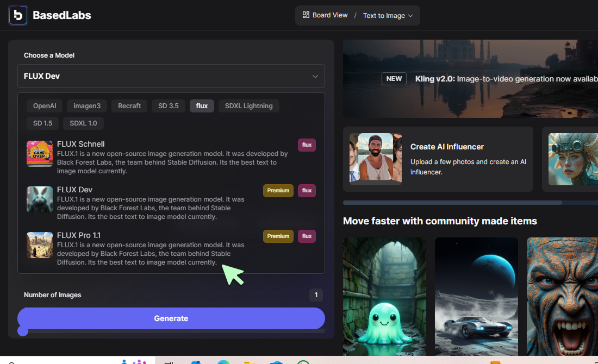Filter models by SD 1.5
This screenshot has height=364, width=598.
pos(43,123)
